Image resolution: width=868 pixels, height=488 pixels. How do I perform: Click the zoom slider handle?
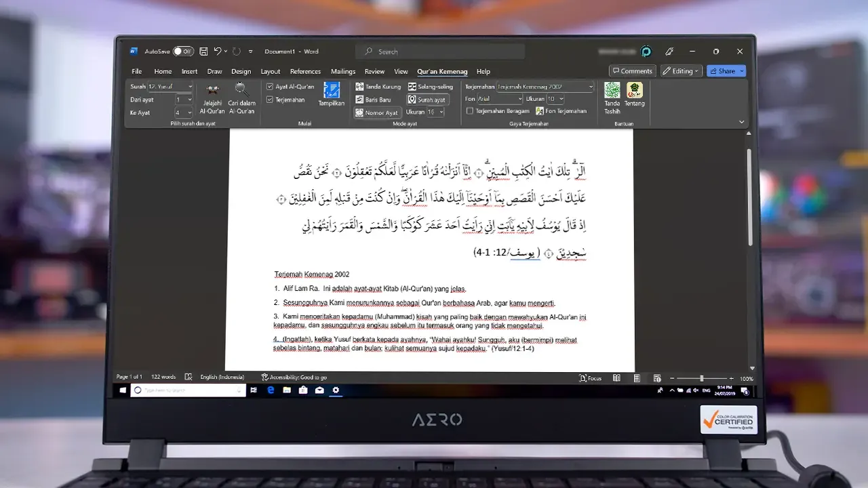702,378
